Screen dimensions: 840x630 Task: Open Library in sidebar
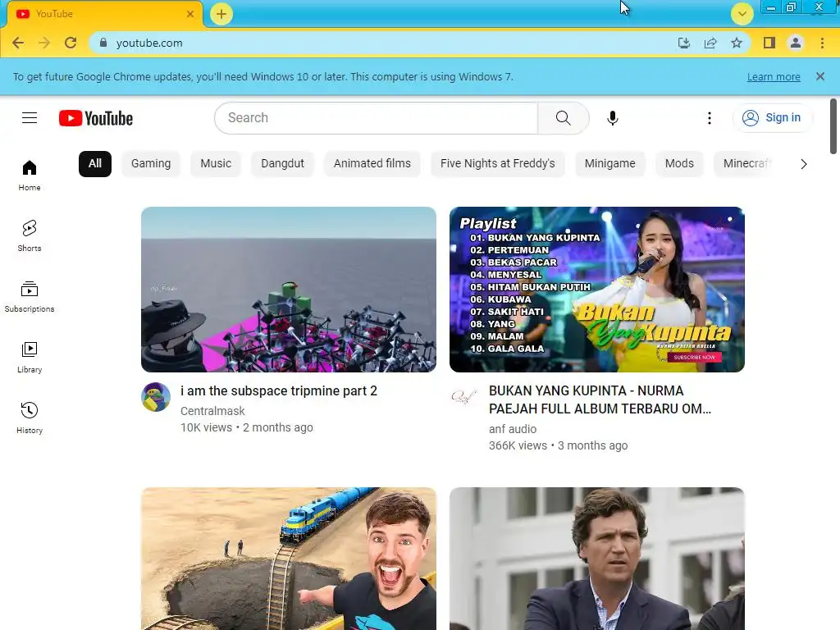point(30,358)
